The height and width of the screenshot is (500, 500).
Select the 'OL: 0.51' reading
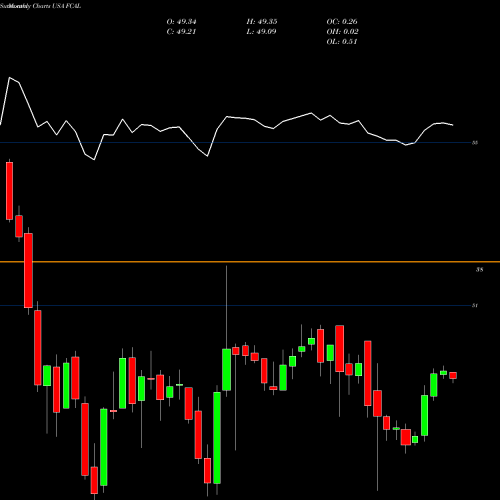pos(342,42)
